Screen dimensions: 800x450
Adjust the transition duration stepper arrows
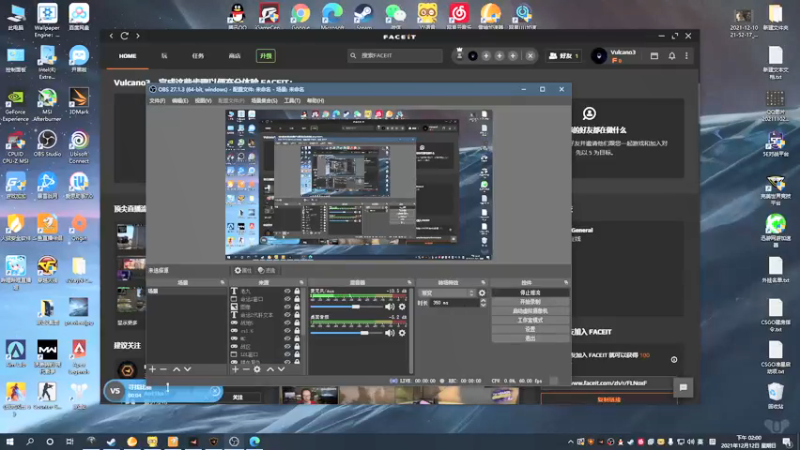click(483, 303)
